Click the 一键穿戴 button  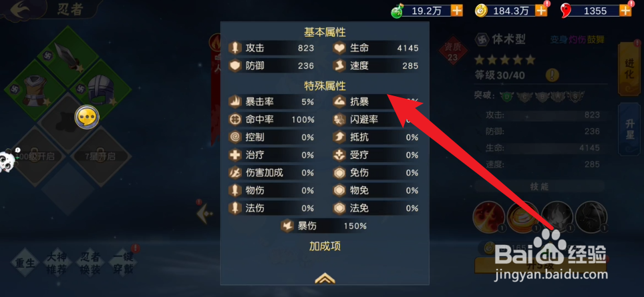[x=123, y=263]
